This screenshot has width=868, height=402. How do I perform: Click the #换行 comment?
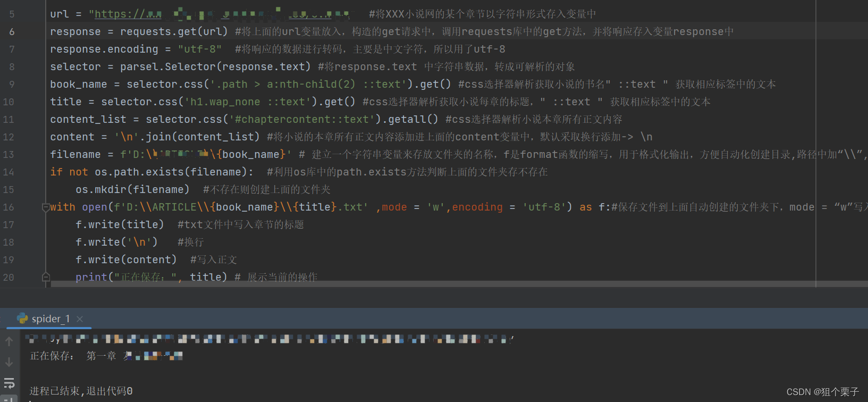[x=191, y=242]
